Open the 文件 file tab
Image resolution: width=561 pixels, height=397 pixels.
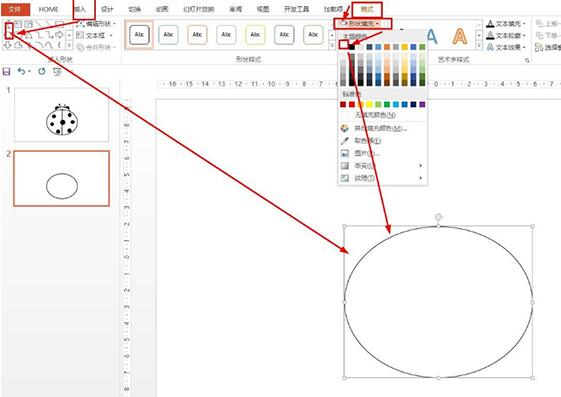(15, 10)
